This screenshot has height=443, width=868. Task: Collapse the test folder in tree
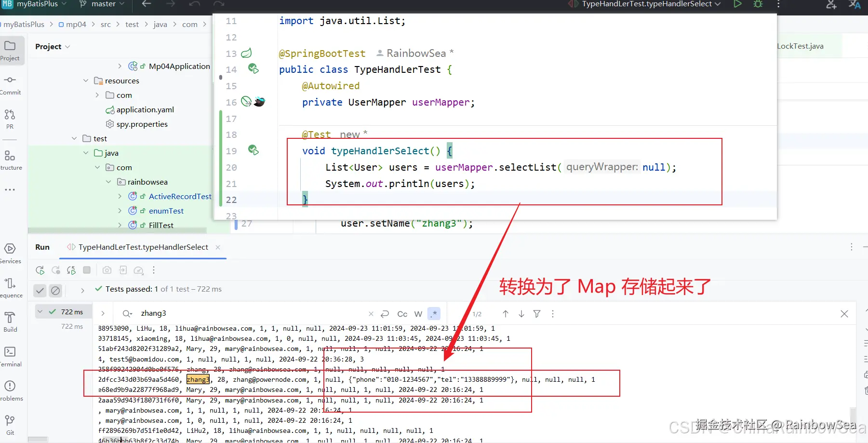[74, 138]
